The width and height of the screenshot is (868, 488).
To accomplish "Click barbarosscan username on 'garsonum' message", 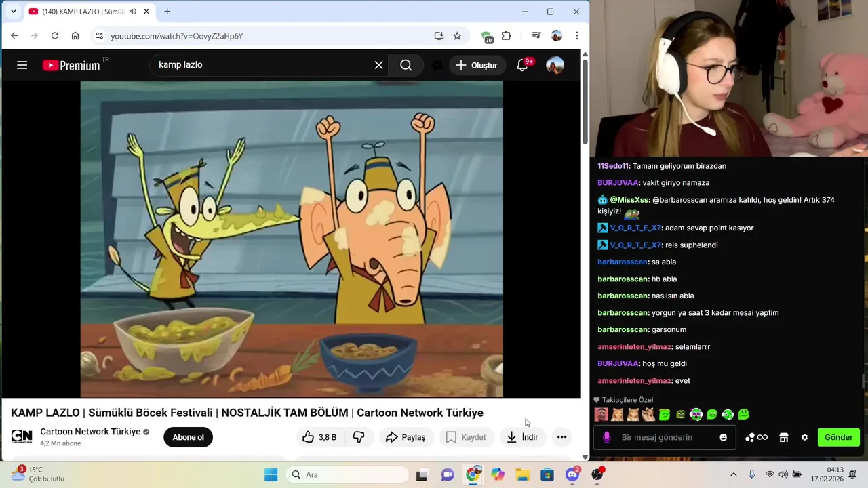I will (623, 329).
